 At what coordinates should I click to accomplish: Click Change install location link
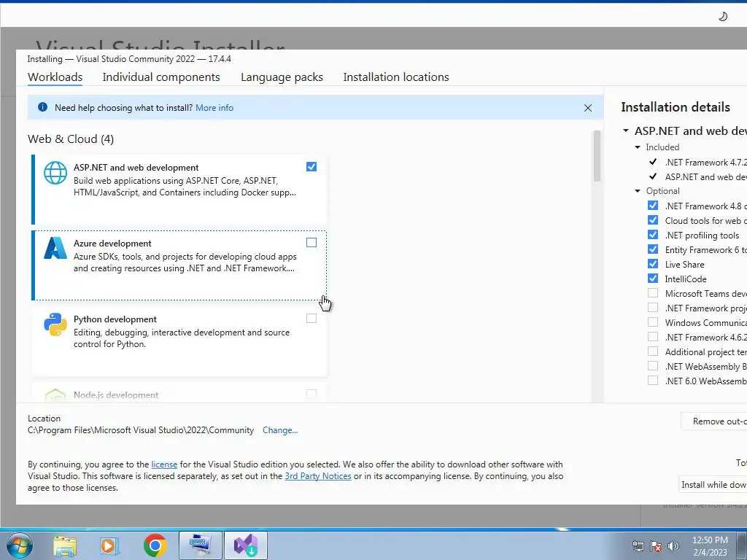click(x=280, y=430)
